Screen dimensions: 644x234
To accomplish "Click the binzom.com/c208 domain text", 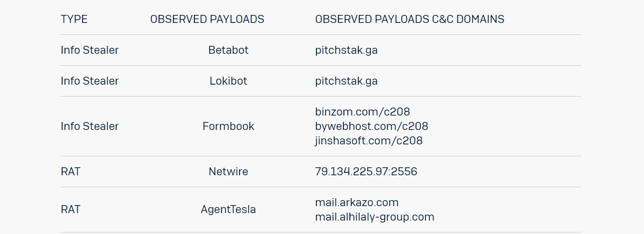I will click(x=362, y=112).
